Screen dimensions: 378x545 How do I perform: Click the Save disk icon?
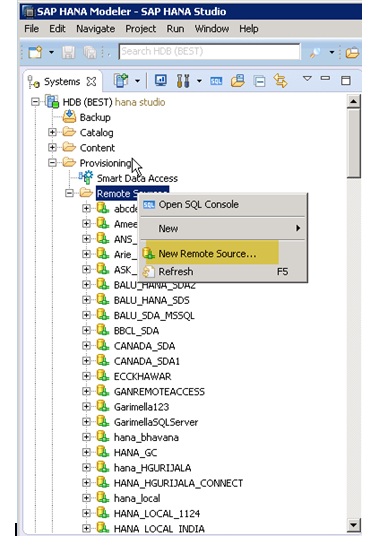68,52
